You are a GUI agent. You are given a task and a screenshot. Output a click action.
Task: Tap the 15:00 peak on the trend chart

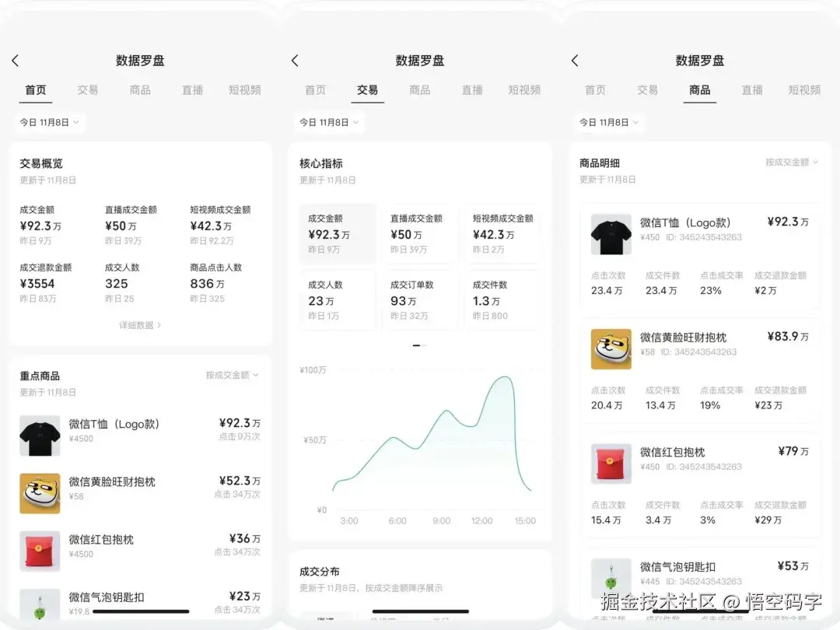(x=506, y=383)
